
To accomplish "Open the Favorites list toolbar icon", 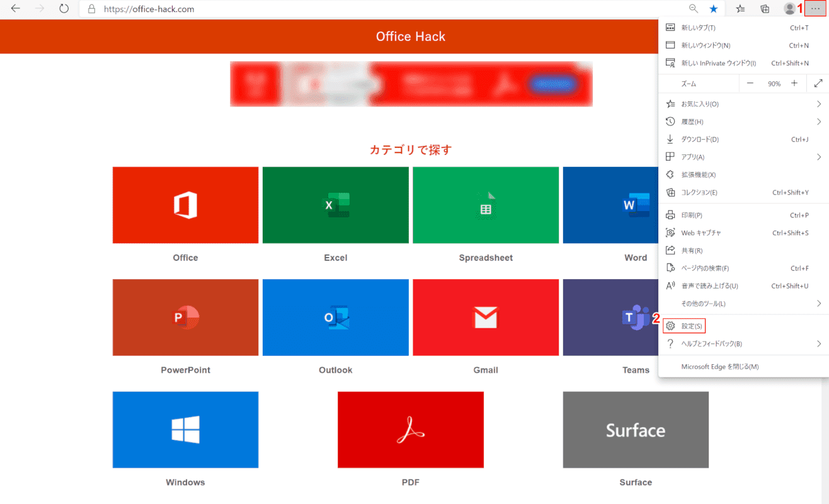I will click(x=741, y=9).
